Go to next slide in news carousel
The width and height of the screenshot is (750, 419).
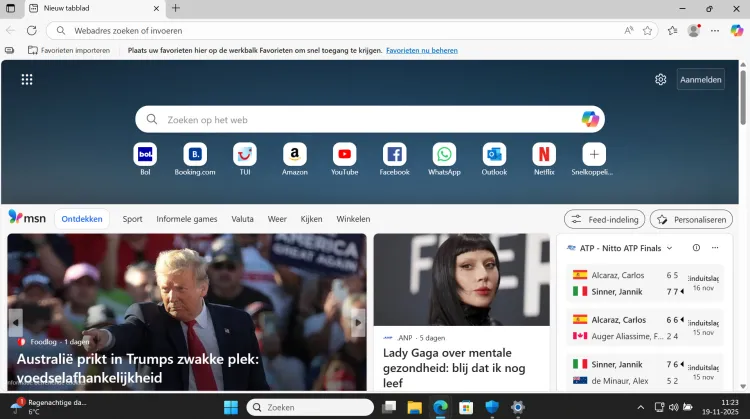pos(358,322)
